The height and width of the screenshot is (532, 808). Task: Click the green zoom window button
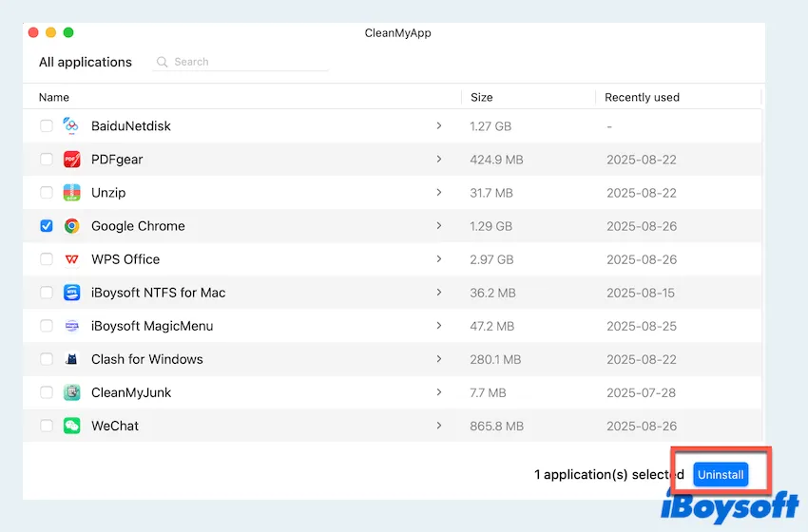[x=68, y=32]
